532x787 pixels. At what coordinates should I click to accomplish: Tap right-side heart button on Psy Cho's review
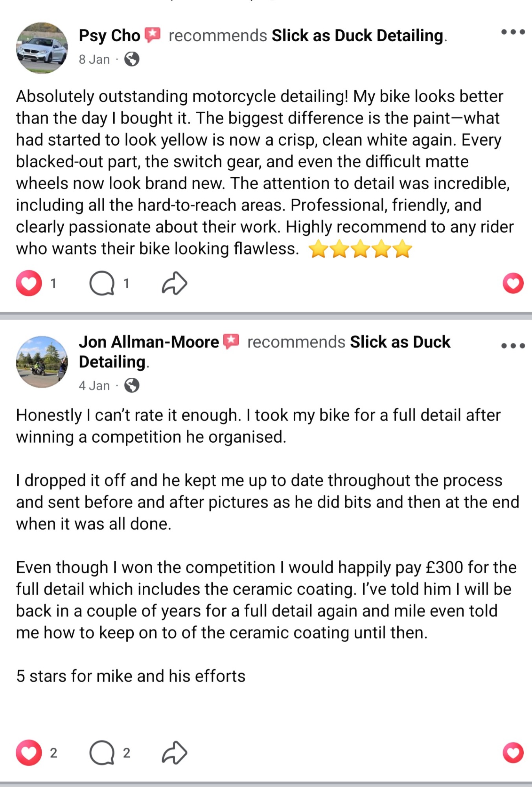[513, 283]
